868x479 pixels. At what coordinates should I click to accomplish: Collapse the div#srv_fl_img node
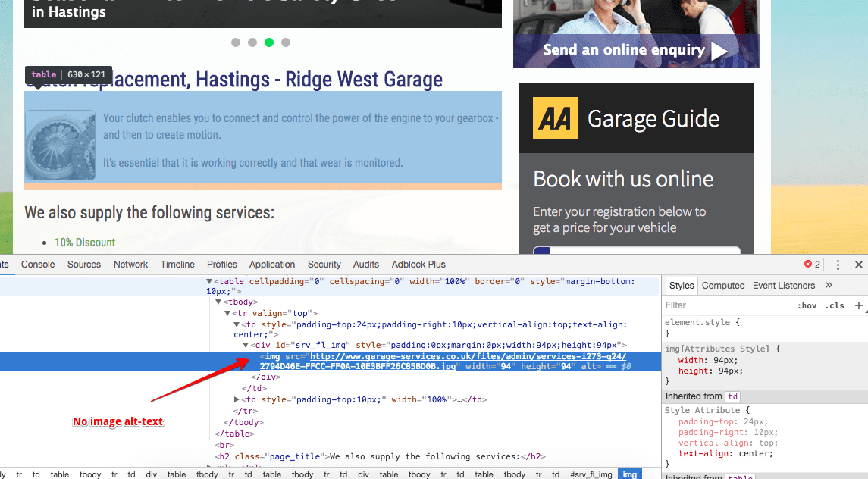point(246,346)
